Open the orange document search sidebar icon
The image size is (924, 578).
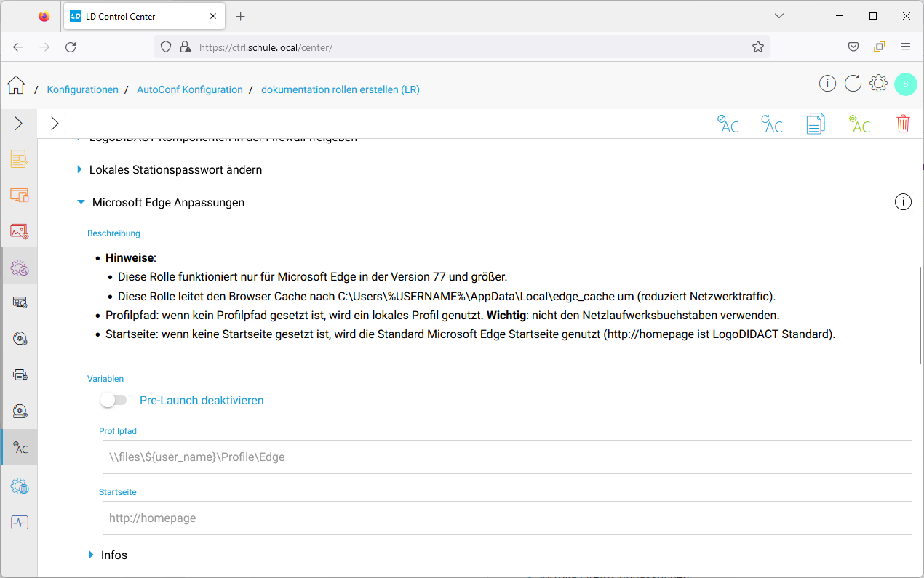[x=19, y=159]
